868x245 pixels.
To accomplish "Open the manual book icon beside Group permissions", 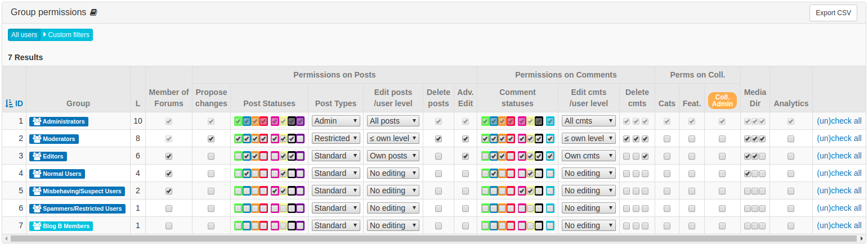I will click(93, 12).
